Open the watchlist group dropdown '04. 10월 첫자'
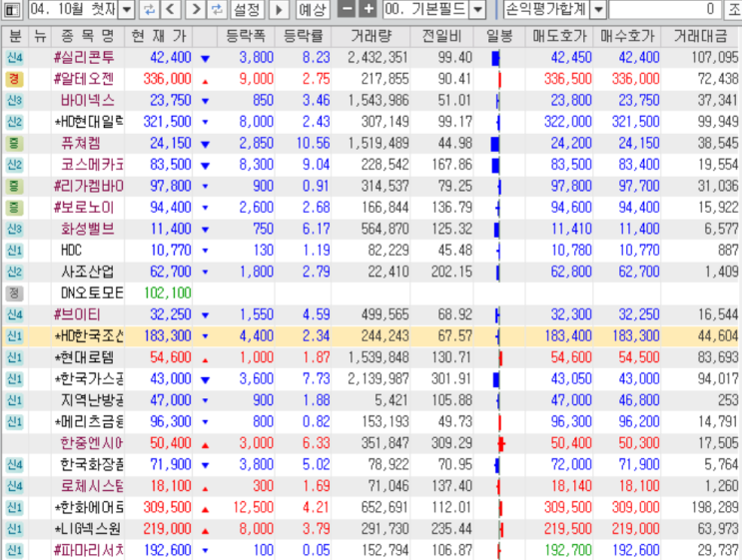Screen dimensions: 742x560 pos(127,9)
